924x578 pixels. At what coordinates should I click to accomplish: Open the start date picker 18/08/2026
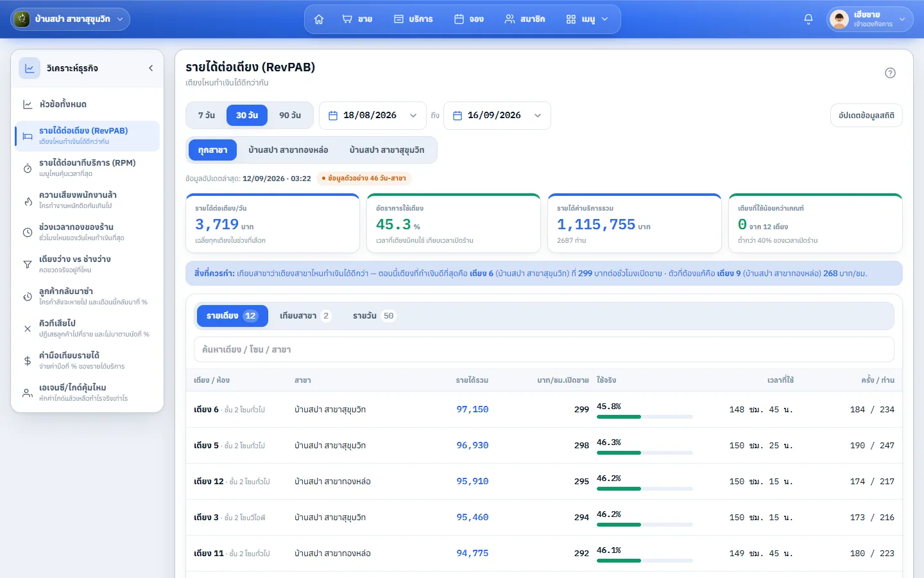[x=373, y=116]
